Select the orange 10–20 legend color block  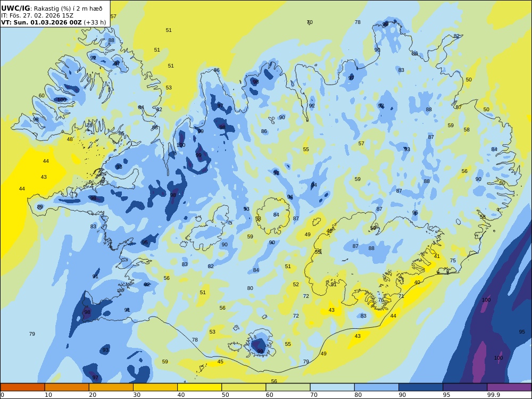click(67, 387)
